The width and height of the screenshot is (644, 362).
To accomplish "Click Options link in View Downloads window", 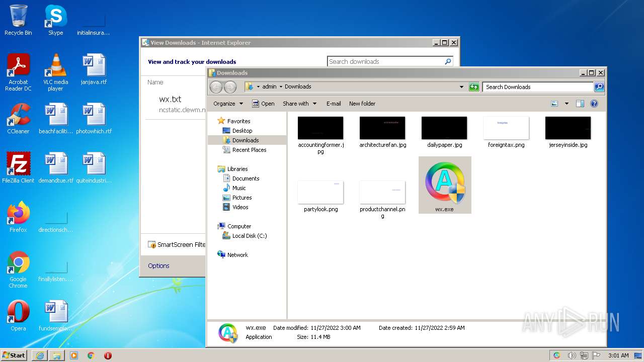I will coord(158,266).
